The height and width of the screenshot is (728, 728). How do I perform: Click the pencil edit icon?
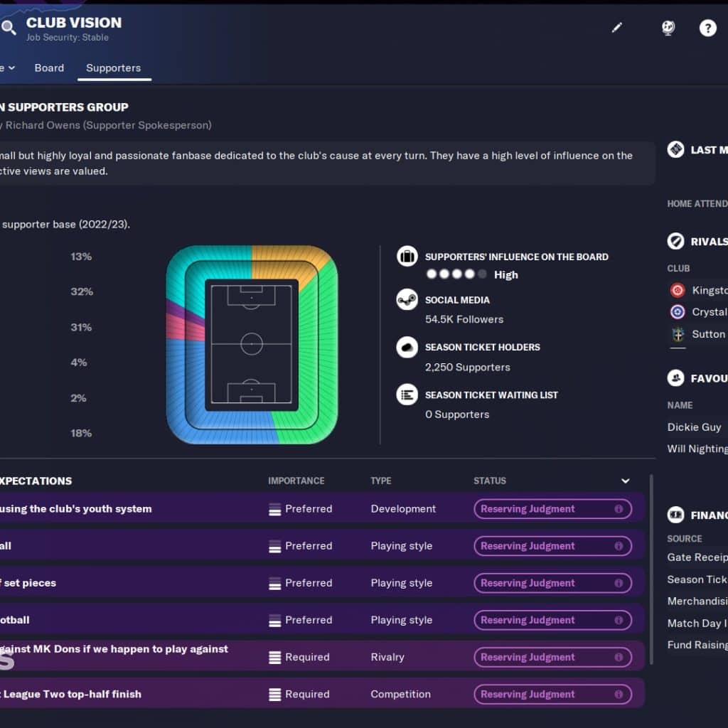tap(616, 28)
